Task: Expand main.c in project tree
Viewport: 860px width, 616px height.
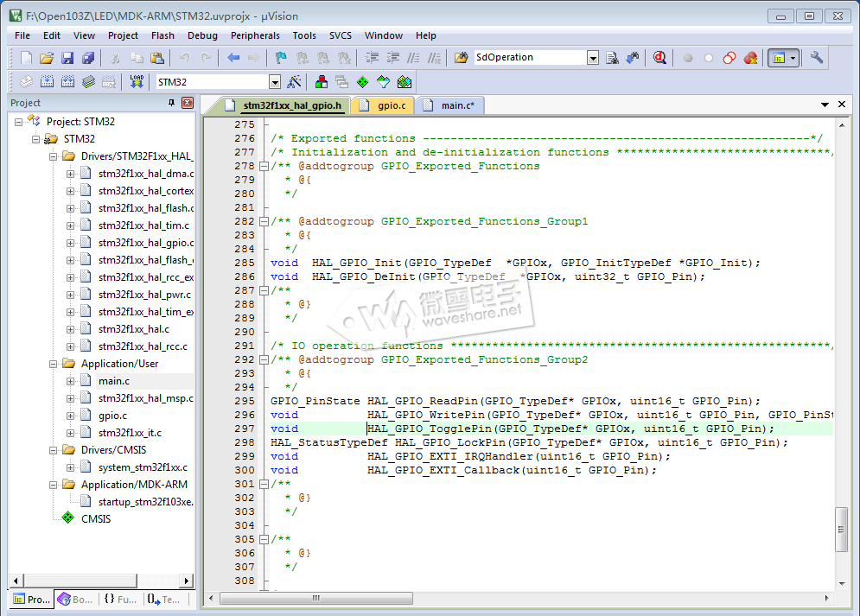Action: click(70, 381)
